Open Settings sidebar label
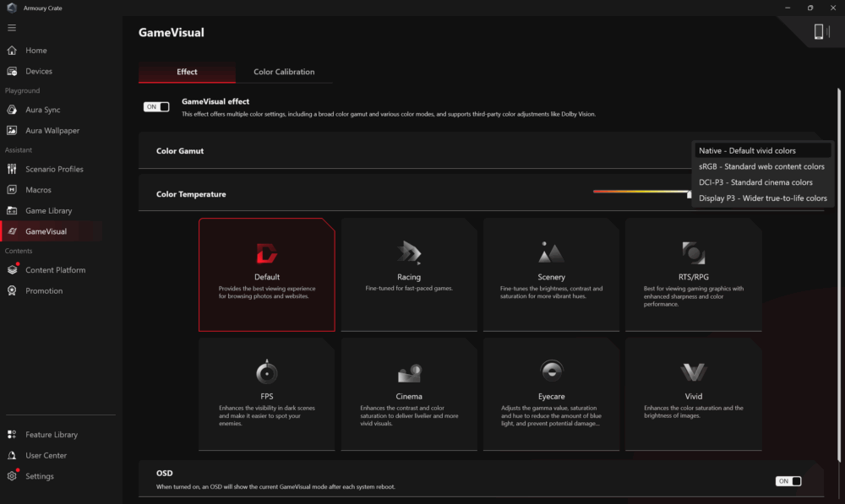The height and width of the screenshot is (504, 845). tap(40, 476)
